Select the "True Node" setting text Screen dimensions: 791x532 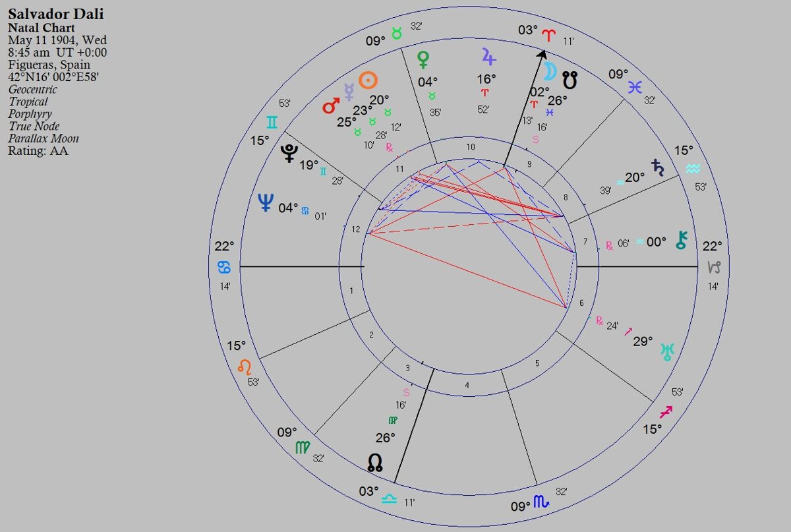pos(34,126)
